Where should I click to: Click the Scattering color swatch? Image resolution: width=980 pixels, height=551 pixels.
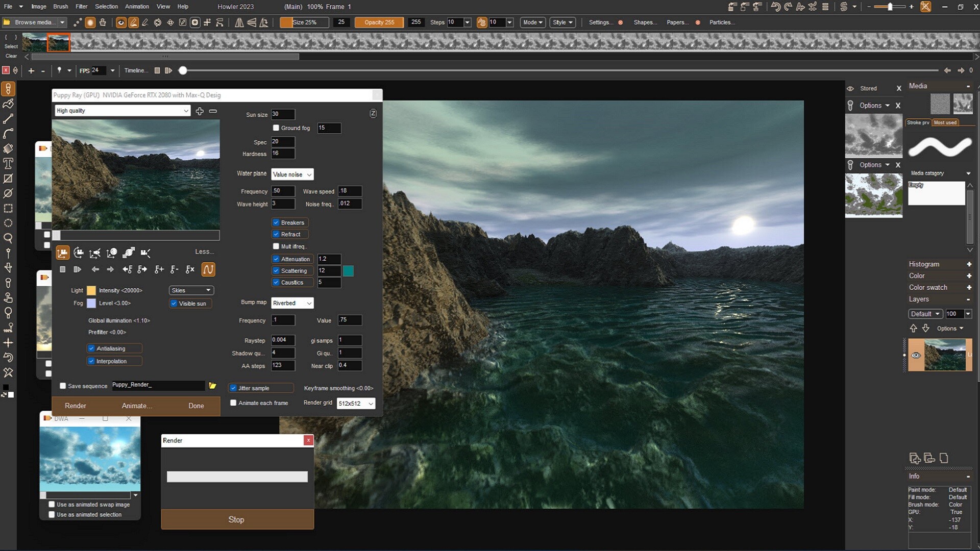(x=348, y=271)
